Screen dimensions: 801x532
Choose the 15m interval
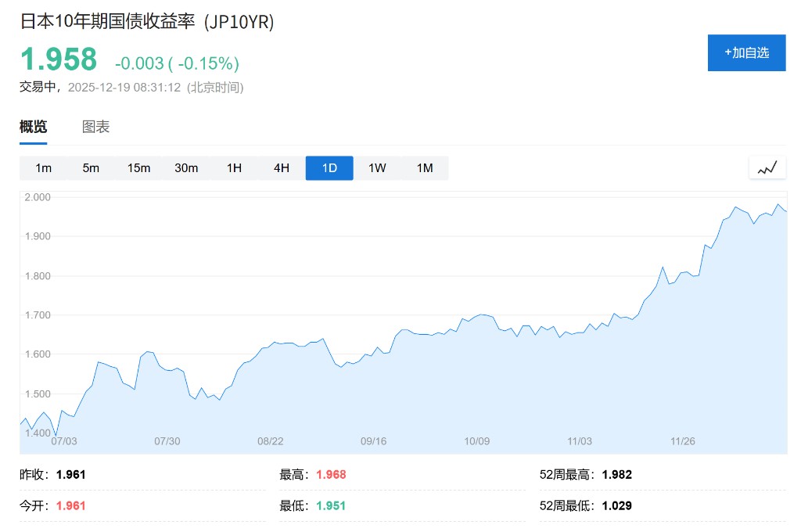[x=138, y=168]
